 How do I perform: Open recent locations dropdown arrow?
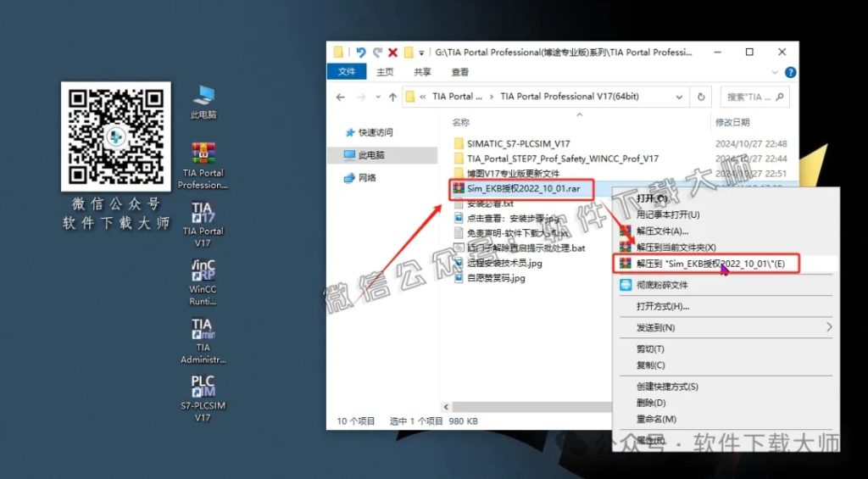[x=378, y=97]
